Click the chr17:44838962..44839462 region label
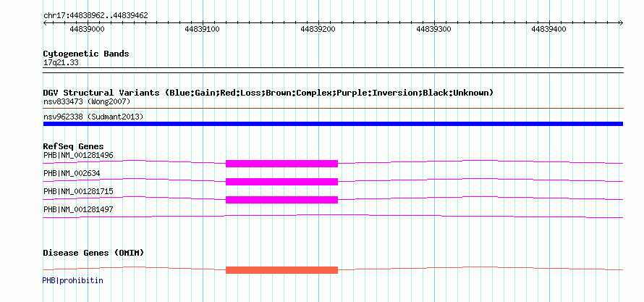This screenshot has width=644, height=302. point(96,16)
